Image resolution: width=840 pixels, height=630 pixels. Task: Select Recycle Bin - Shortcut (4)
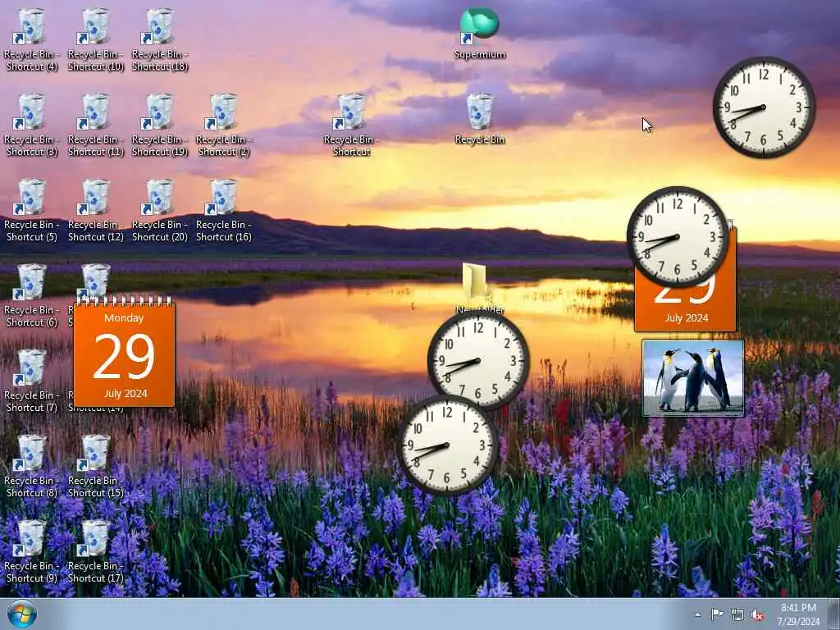pyautogui.click(x=31, y=39)
